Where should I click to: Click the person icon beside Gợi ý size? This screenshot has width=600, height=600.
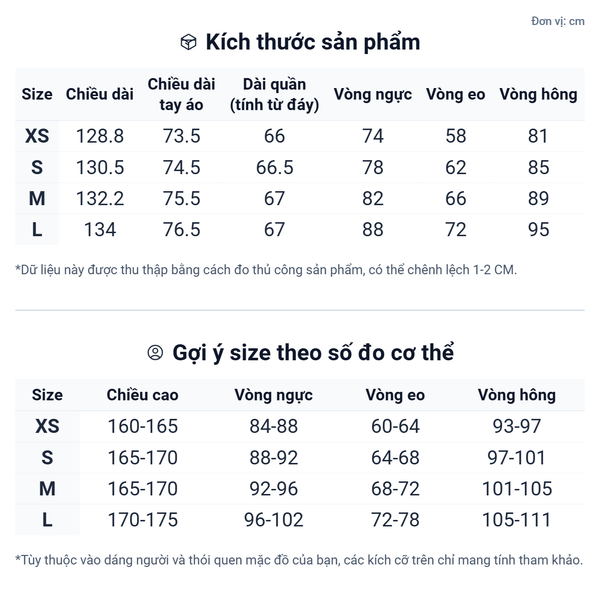155,353
